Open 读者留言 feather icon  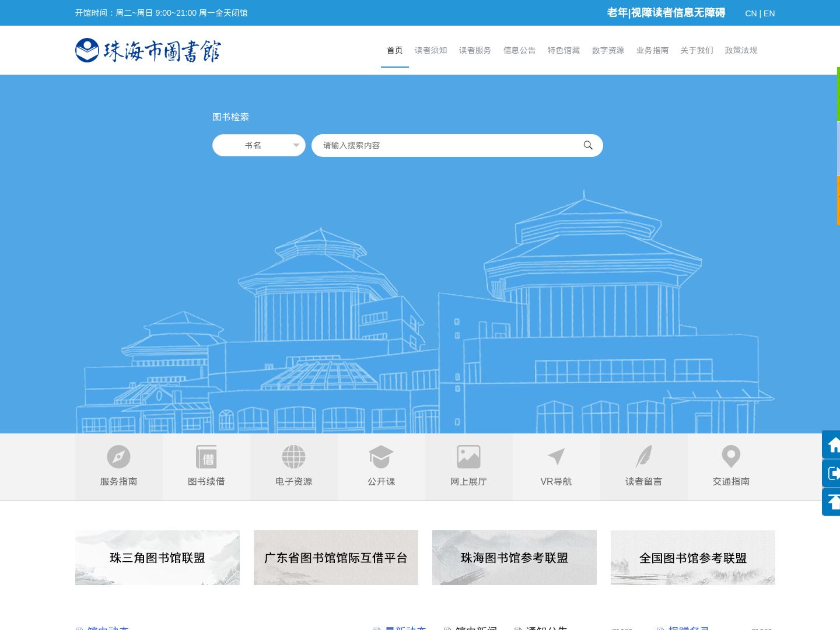coord(643,457)
